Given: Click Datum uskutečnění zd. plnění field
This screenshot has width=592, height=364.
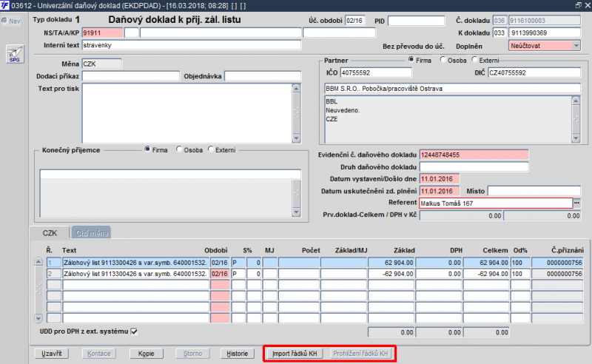Looking at the screenshot, I should click(440, 191).
